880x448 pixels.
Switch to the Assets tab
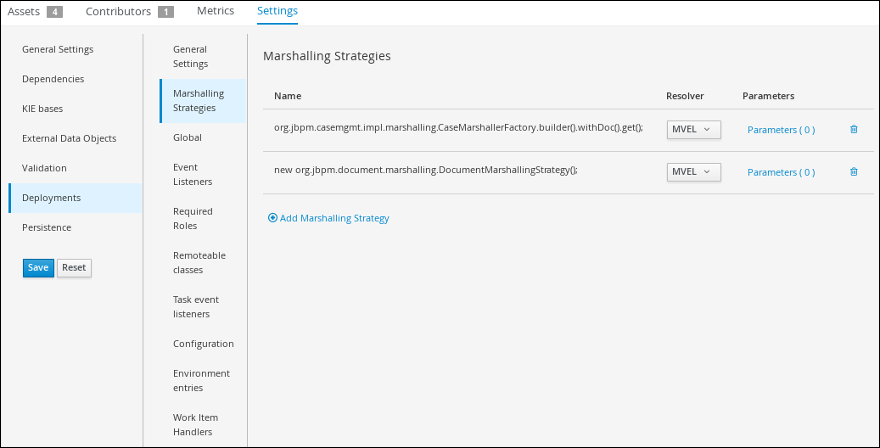tap(35, 11)
